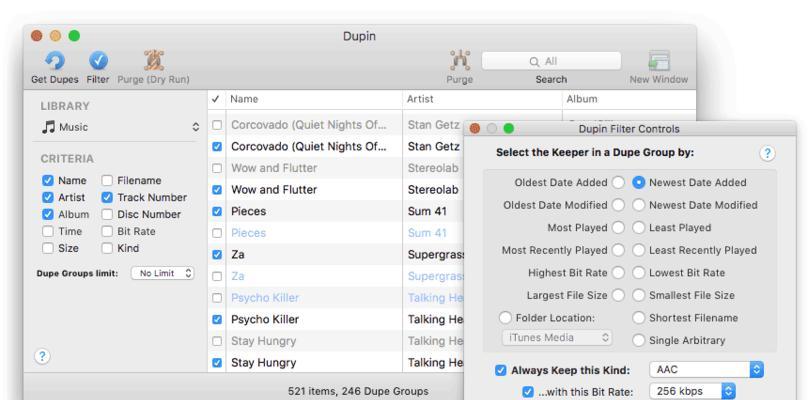
Task: Open the Dupe Groups limit dropdown
Action: click(162, 273)
